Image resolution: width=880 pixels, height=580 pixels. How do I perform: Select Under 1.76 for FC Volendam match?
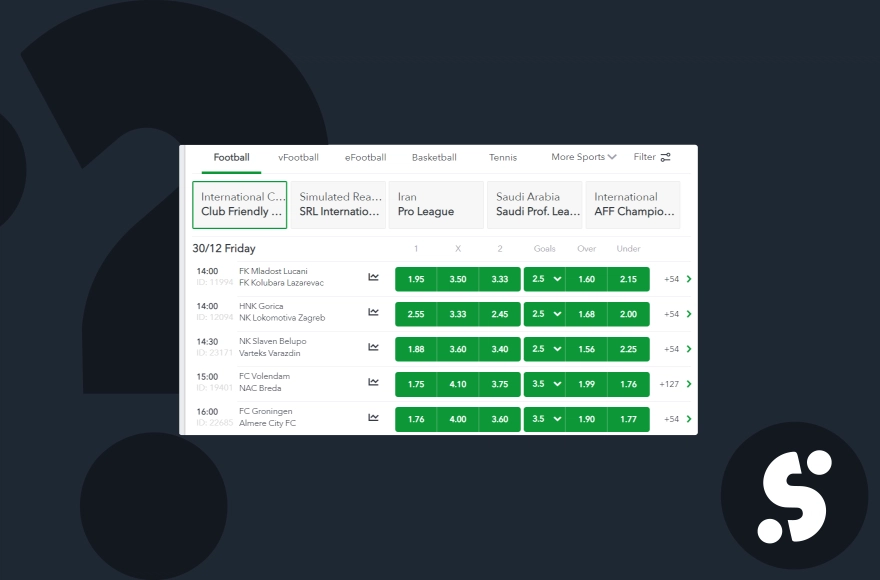click(629, 384)
